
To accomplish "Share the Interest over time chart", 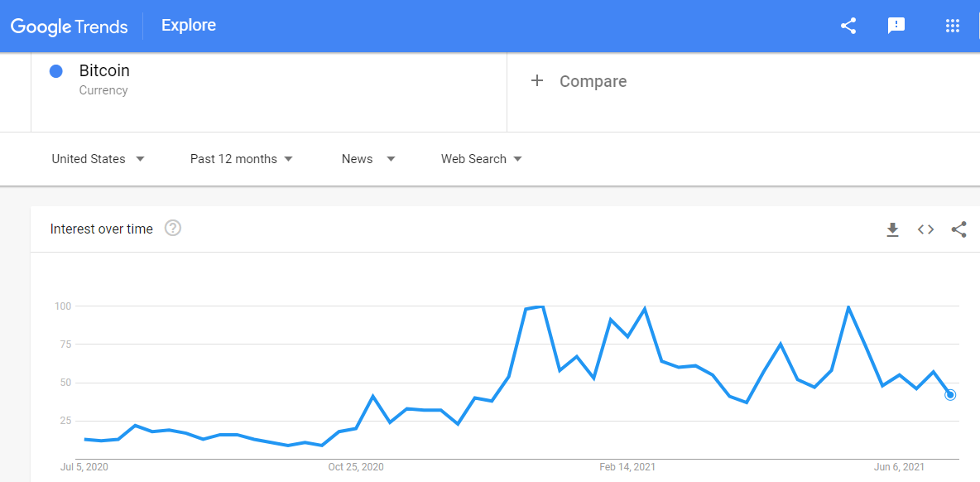I will (x=958, y=229).
